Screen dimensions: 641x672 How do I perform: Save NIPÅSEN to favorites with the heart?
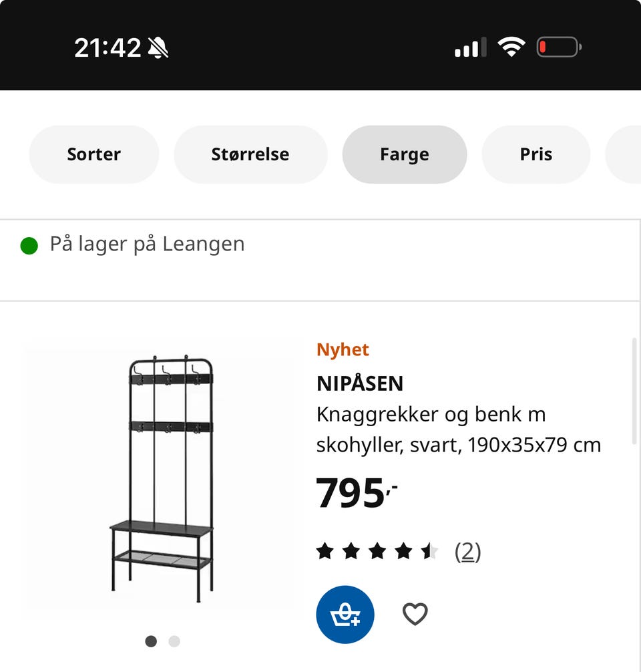tap(415, 614)
